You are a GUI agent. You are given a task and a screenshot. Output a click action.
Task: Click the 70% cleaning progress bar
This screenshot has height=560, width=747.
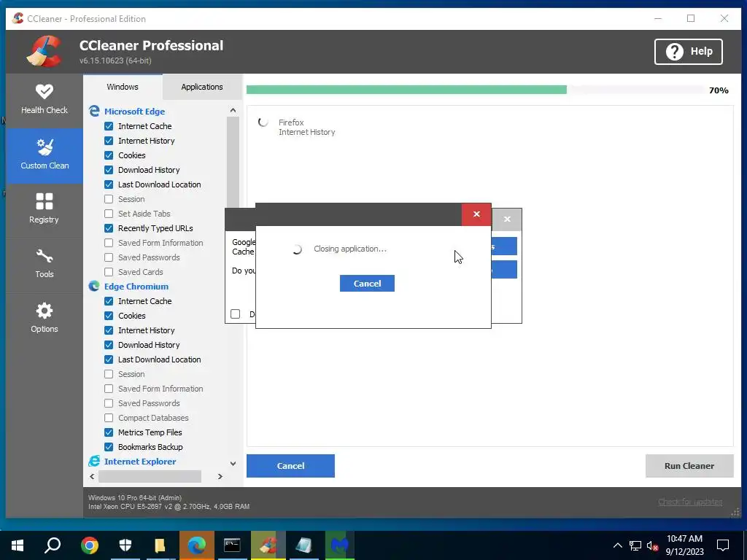474,90
